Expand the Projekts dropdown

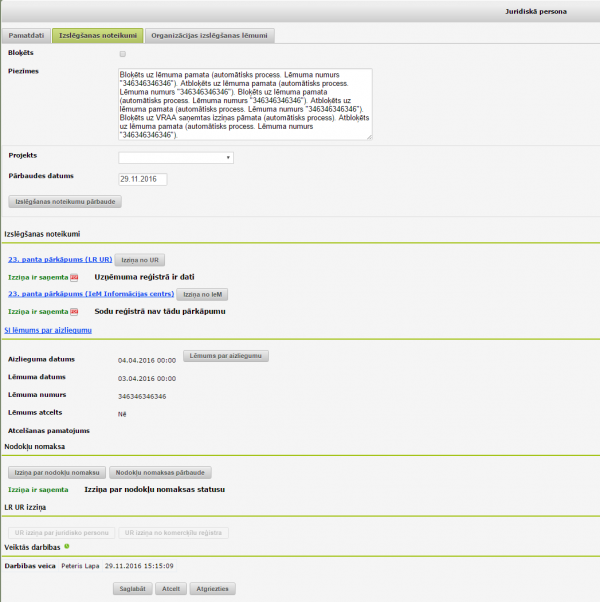click(x=175, y=157)
